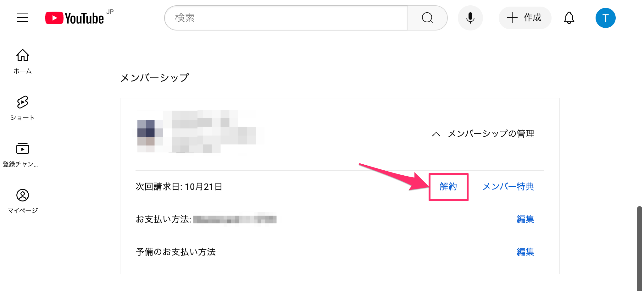Open the メンバー特典 link

click(508, 187)
